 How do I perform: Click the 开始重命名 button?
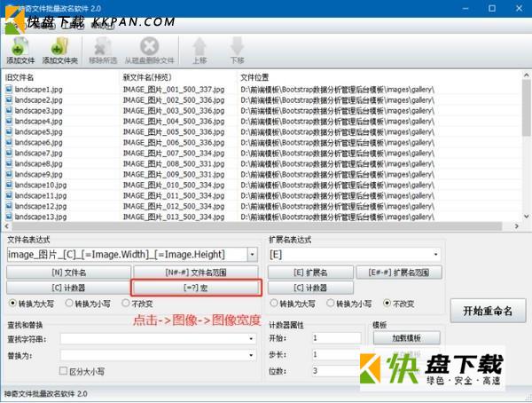(x=488, y=311)
